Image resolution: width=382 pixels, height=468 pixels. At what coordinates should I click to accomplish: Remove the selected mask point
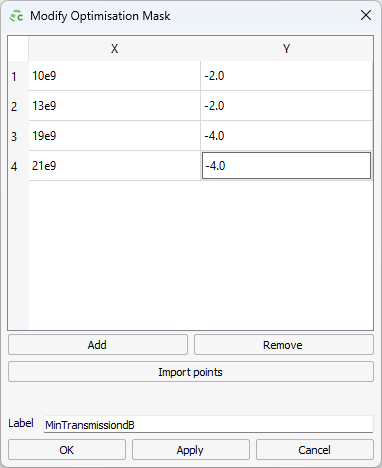tap(284, 345)
